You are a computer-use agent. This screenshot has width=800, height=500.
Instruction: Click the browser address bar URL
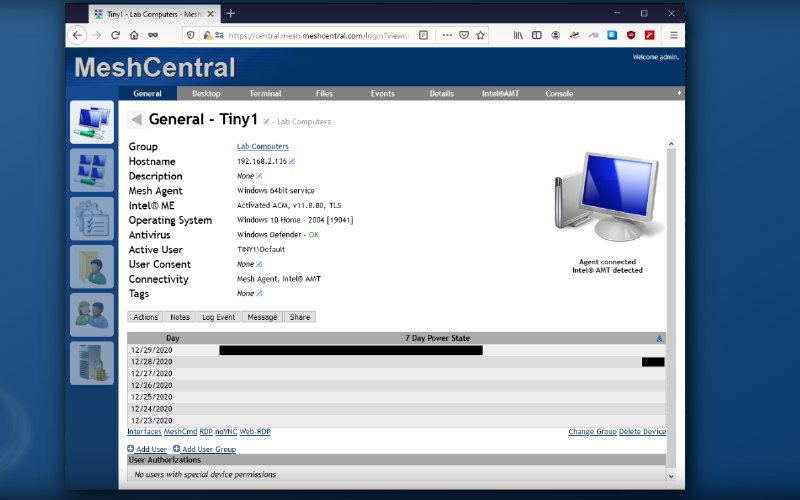pos(320,35)
